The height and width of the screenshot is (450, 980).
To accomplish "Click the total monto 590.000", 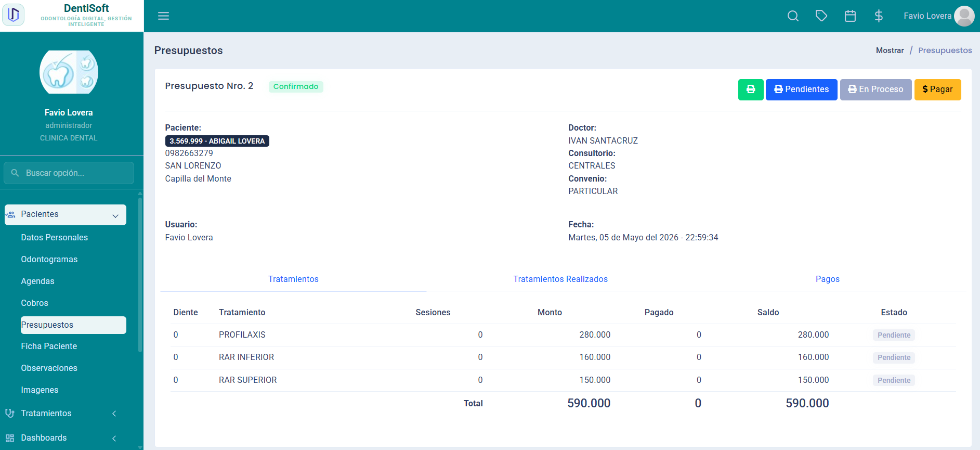I will pyautogui.click(x=589, y=403).
